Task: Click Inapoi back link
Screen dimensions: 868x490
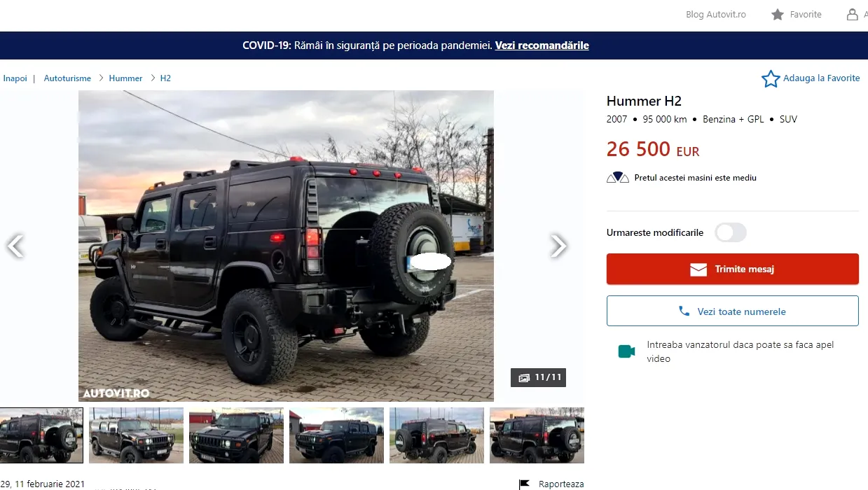Action: (15, 78)
